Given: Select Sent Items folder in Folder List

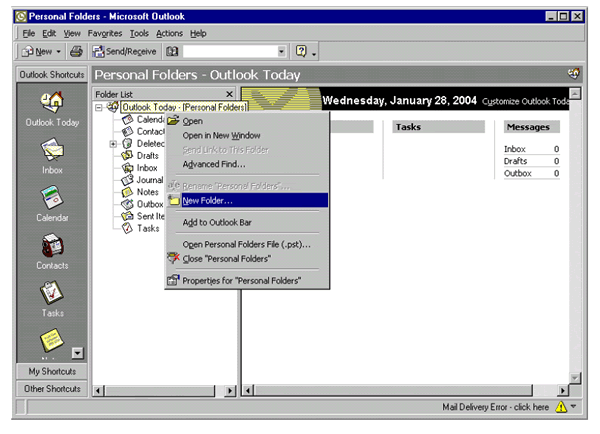Looking at the screenshot, I should coord(143,216).
